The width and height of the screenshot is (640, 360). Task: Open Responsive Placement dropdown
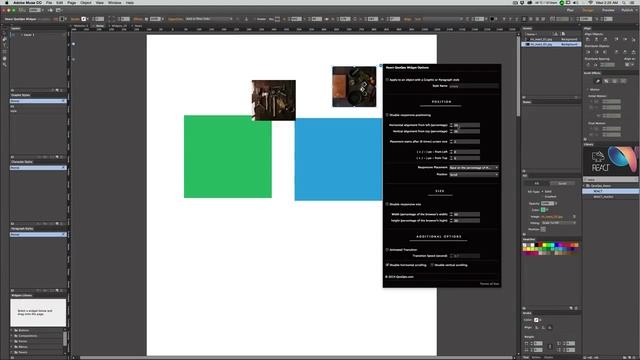point(473,168)
